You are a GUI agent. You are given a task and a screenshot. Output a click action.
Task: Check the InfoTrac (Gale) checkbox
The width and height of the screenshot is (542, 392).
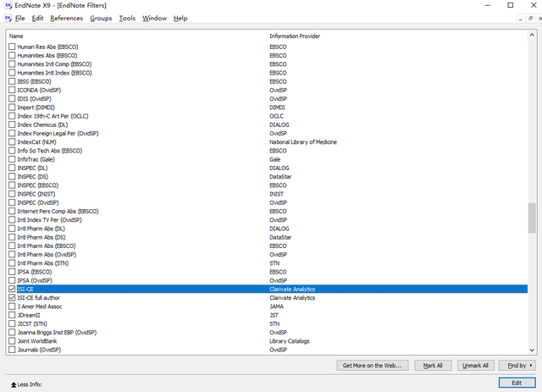click(x=12, y=159)
